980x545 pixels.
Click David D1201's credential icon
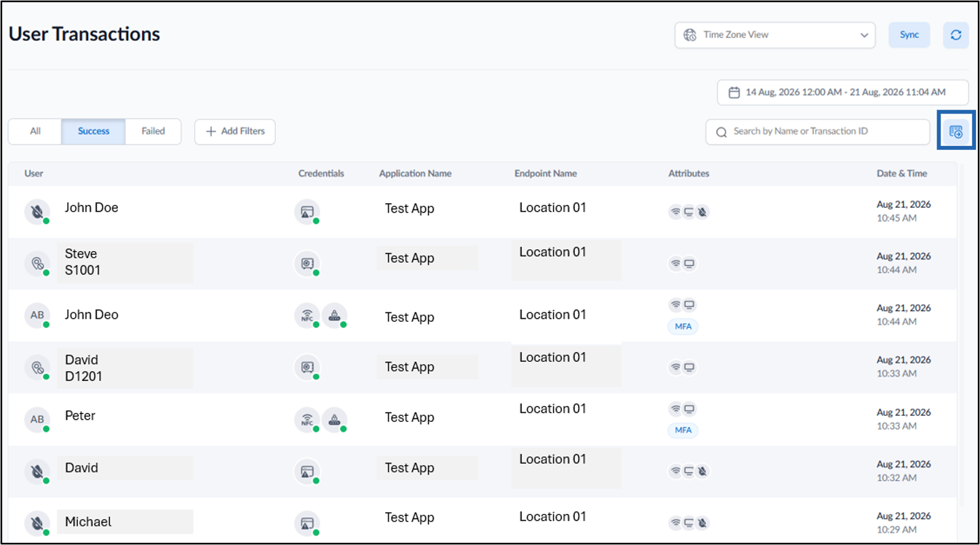pyautogui.click(x=307, y=367)
